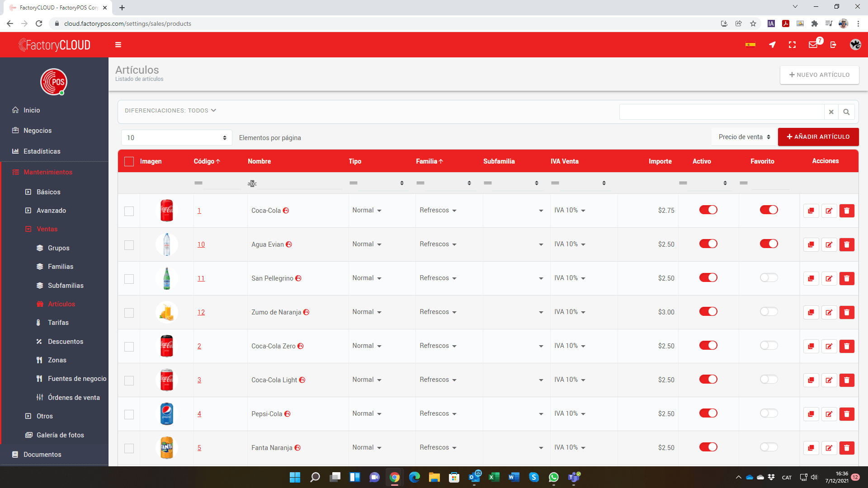
Task: Edit the Zumo de Naranja article
Action: pyautogui.click(x=829, y=312)
